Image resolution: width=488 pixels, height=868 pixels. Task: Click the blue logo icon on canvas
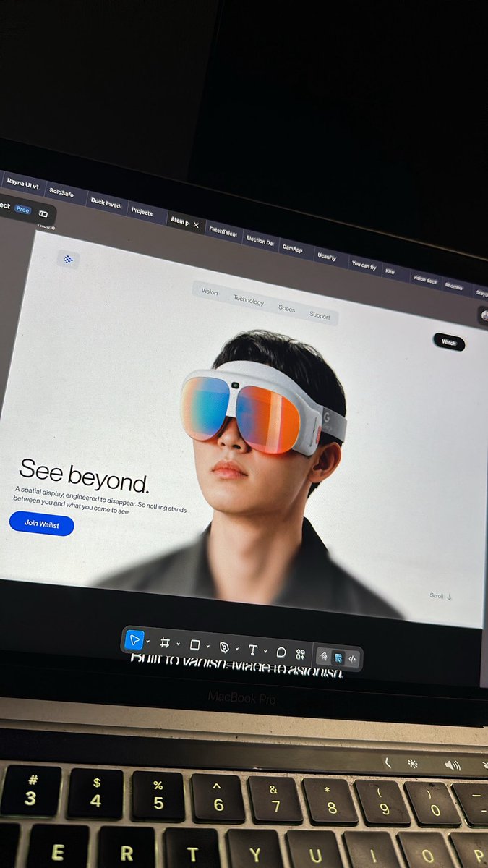tap(69, 259)
